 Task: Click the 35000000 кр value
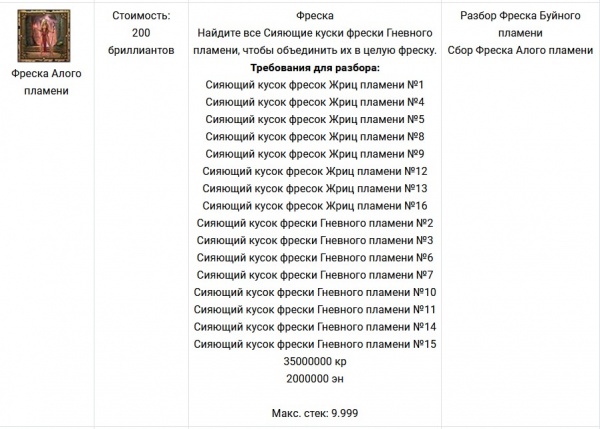(x=315, y=361)
